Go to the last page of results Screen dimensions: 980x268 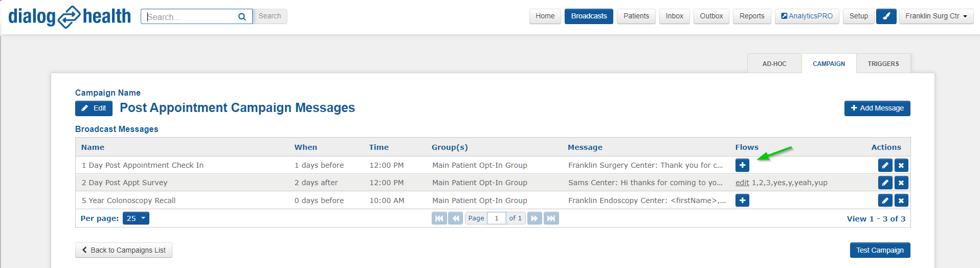pos(551,218)
